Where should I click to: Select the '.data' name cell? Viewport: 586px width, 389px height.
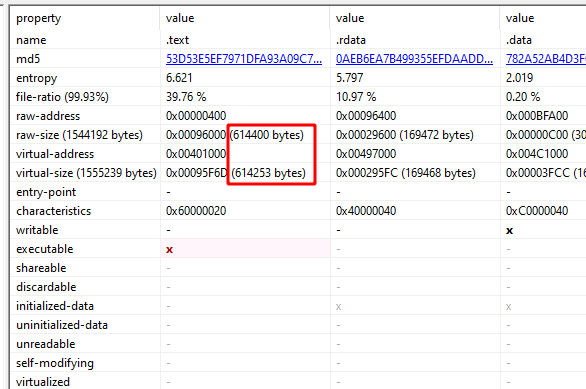coord(519,40)
